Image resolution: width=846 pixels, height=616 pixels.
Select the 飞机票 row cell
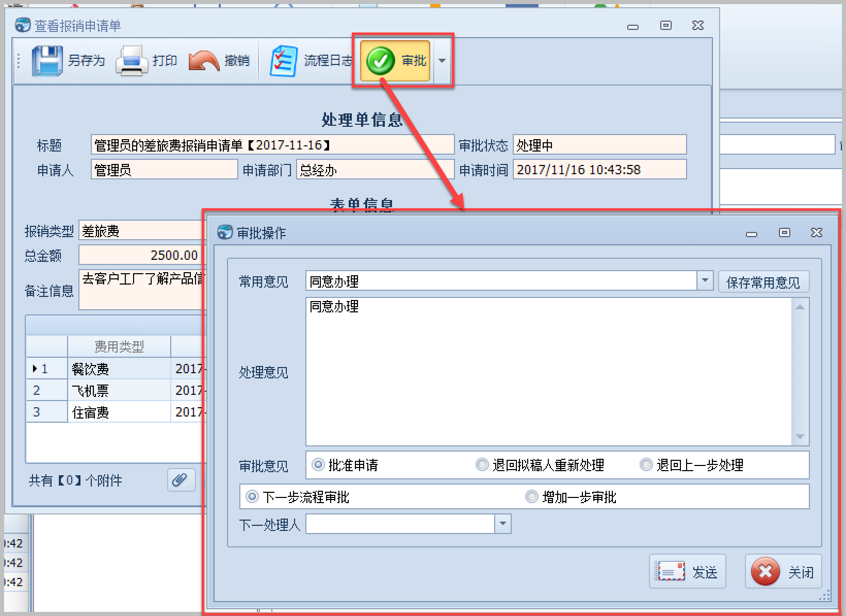[119, 390]
